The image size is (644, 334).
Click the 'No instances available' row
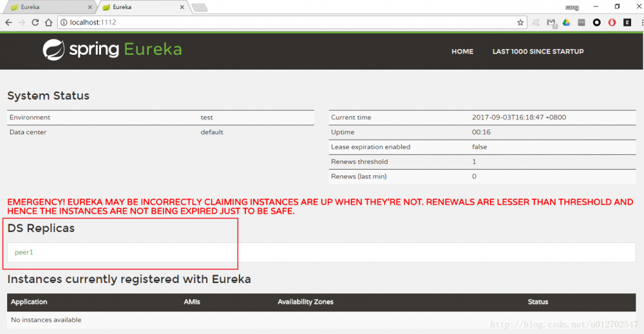(x=321, y=320)
